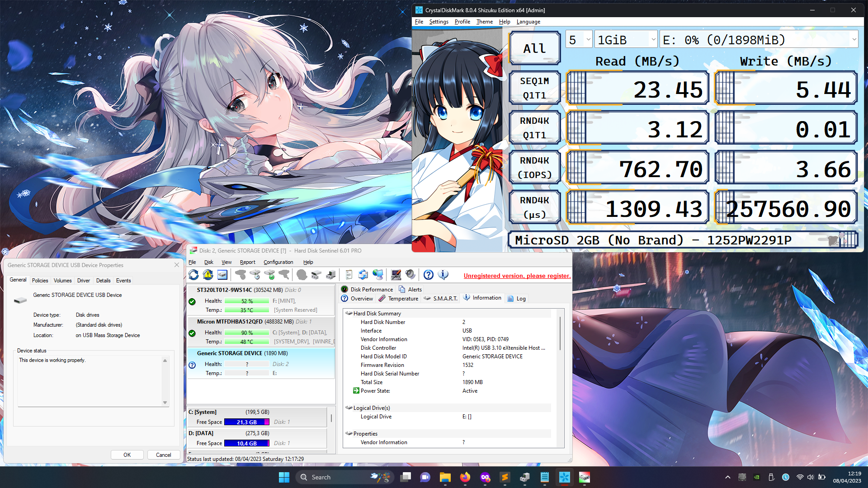Switch to the Log tab
This screenshot has width=868, height=488.
[x=517, y=299]
